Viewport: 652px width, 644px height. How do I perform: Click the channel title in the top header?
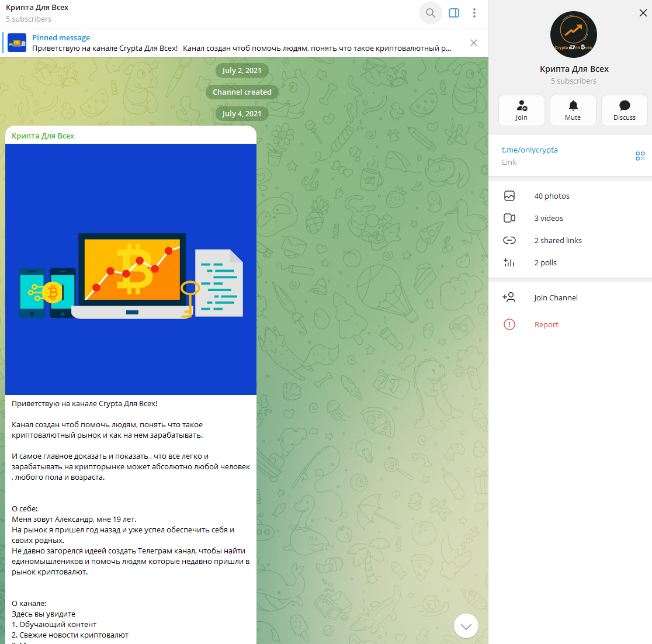click(37, 8)
